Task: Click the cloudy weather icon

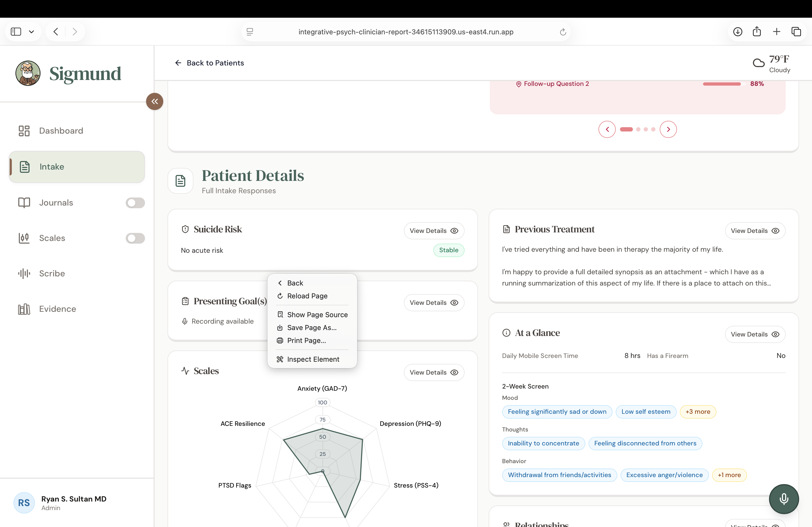Action: (759, 63)
